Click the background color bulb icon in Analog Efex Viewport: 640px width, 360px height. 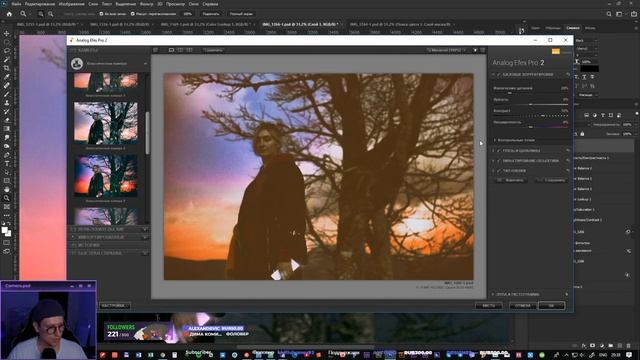(475, 50)
